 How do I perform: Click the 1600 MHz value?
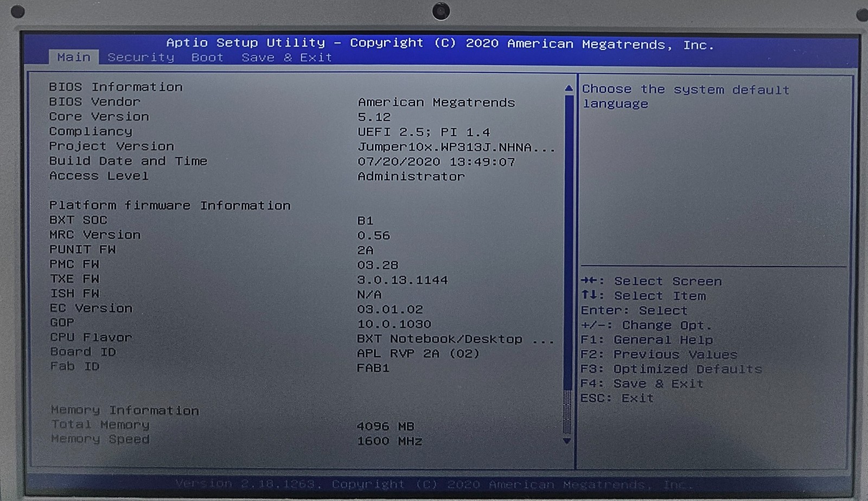pyautogui.click(x=389, y=441)
